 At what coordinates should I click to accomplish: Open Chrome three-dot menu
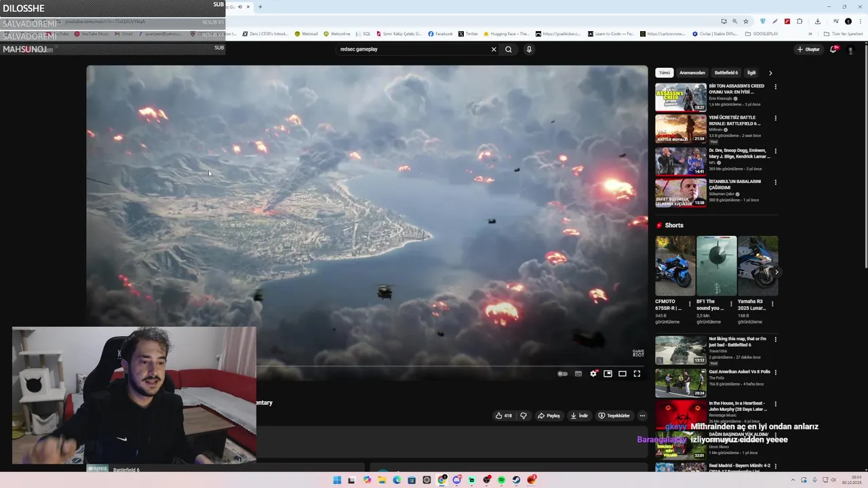click(x=861, y=21)
